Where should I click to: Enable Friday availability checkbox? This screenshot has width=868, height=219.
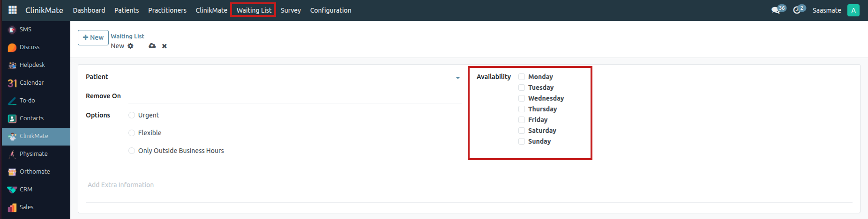tap(522, 120)
